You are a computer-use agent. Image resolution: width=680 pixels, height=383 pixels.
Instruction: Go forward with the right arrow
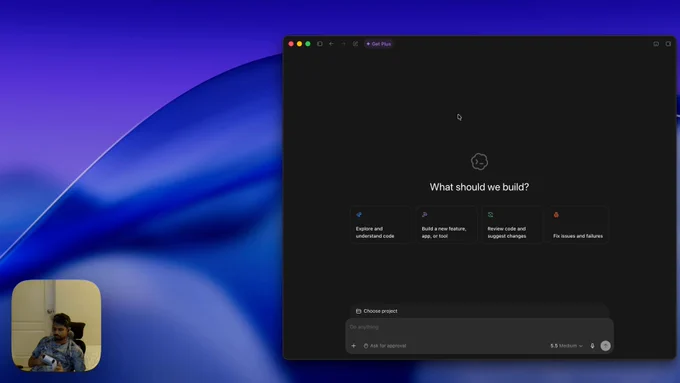343,44
